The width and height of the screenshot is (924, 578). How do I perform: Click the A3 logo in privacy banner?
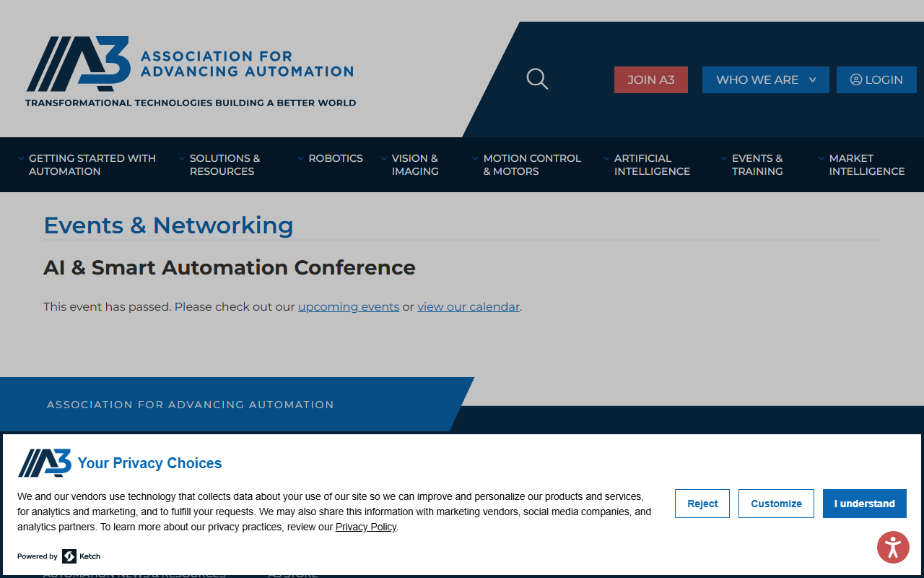45,463
